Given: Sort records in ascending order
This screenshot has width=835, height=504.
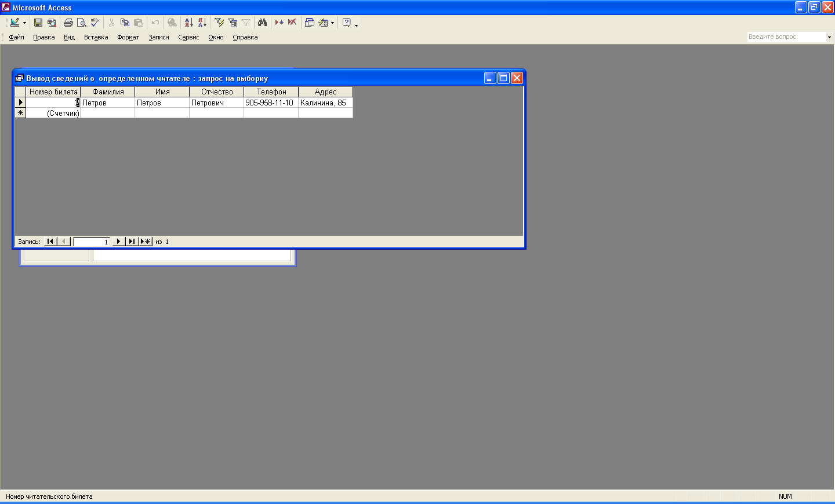Looking at the screenshot, I should click(188, 23).
